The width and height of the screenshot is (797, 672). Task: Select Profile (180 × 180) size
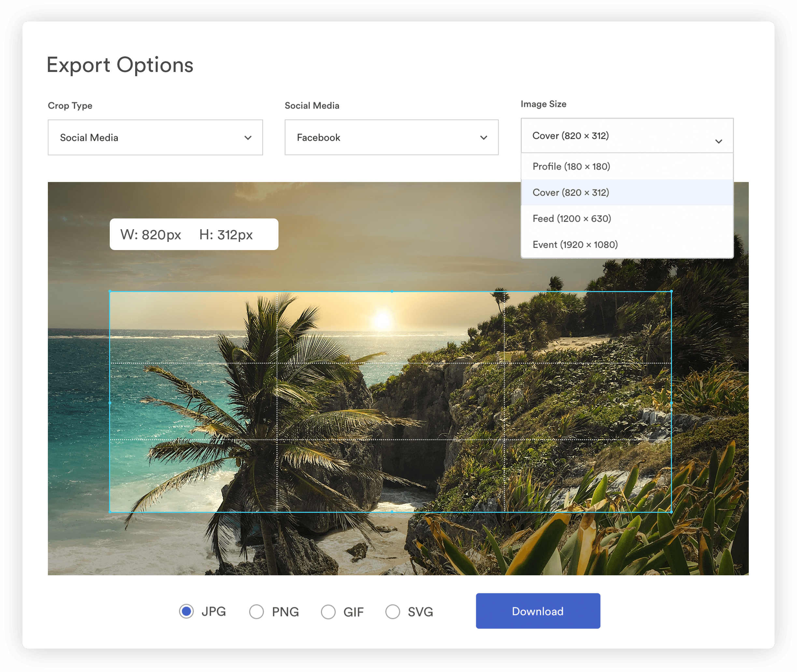(626, 166)
